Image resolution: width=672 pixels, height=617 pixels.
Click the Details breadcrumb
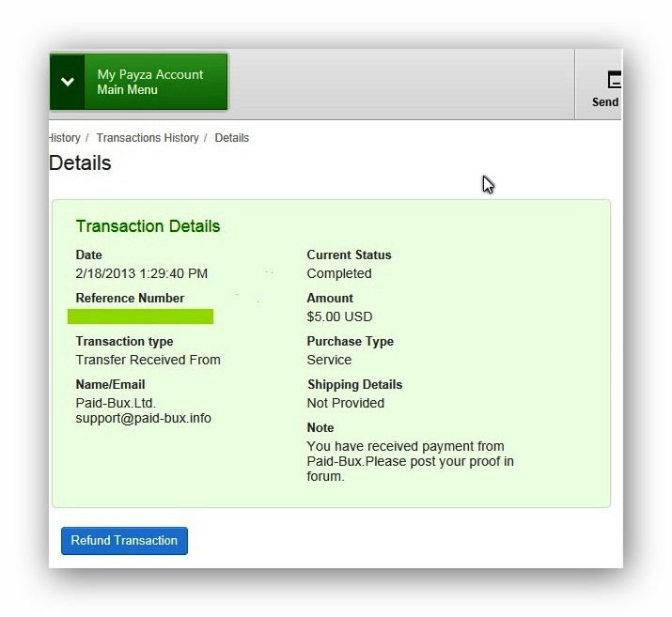click(x=232, y=138)
